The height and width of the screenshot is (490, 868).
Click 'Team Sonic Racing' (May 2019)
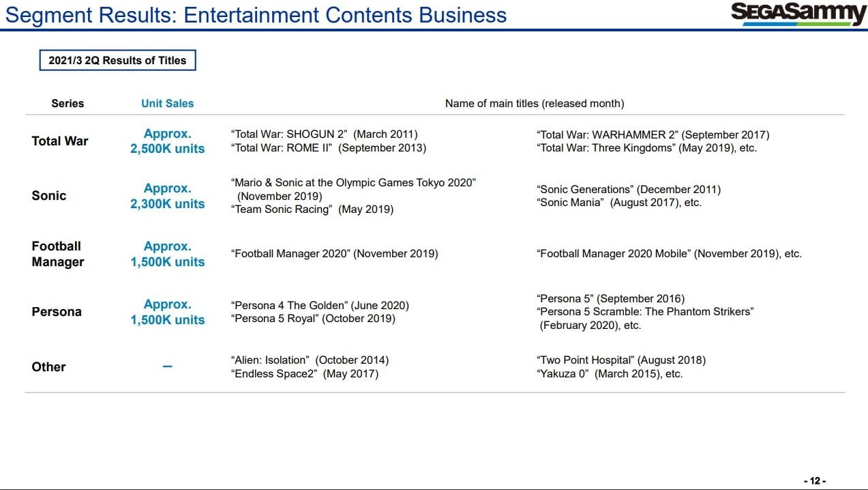coord(313,210)
